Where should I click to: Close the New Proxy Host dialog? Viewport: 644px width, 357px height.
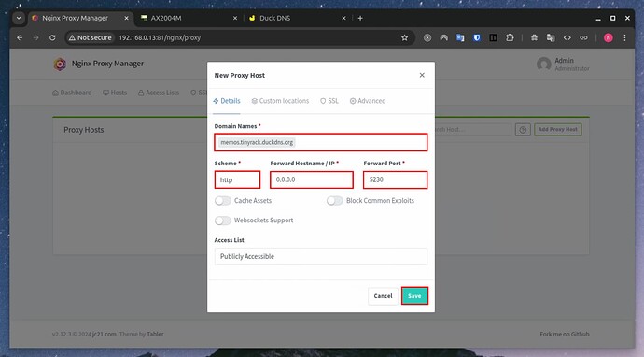pyautogui.click(x=422, y=75)
